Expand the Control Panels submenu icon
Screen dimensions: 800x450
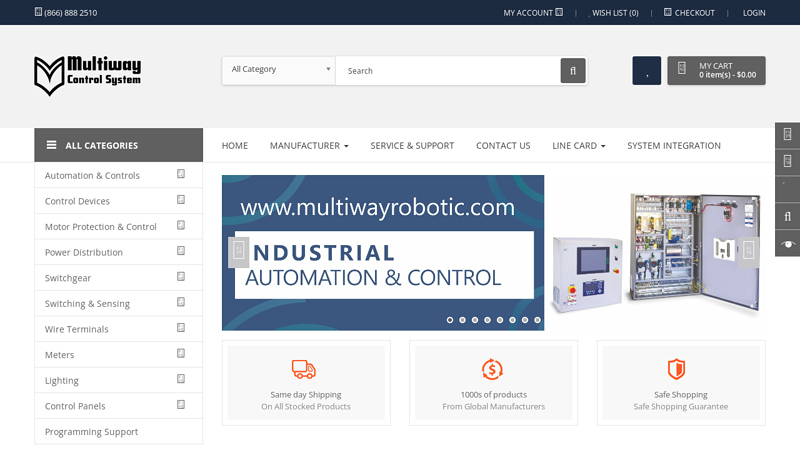pyautogui.click(x=181, y=405)
